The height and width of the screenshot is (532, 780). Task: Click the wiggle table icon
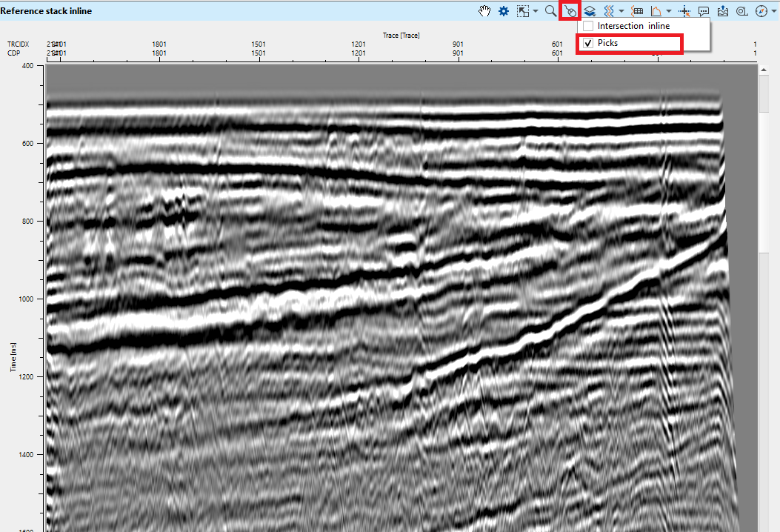(636, 11)
